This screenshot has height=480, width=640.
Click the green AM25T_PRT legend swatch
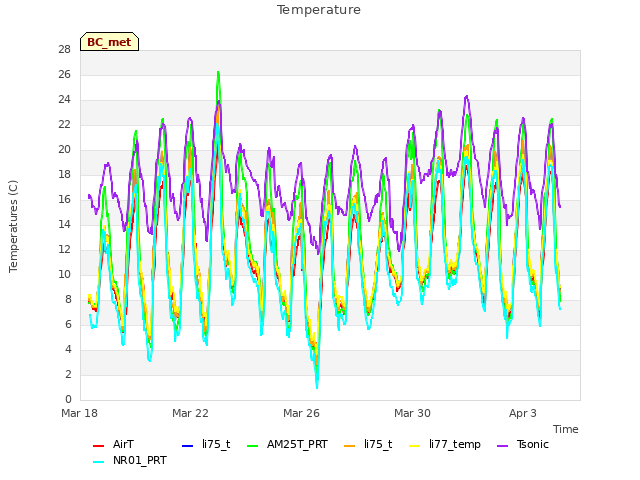253,446
